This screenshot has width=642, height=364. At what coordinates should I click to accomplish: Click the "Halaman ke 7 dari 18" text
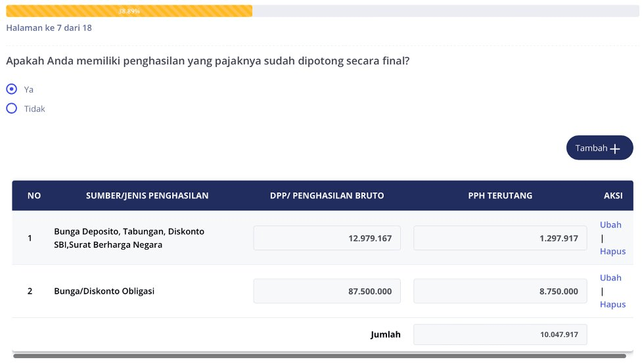(x=49, y=28)
